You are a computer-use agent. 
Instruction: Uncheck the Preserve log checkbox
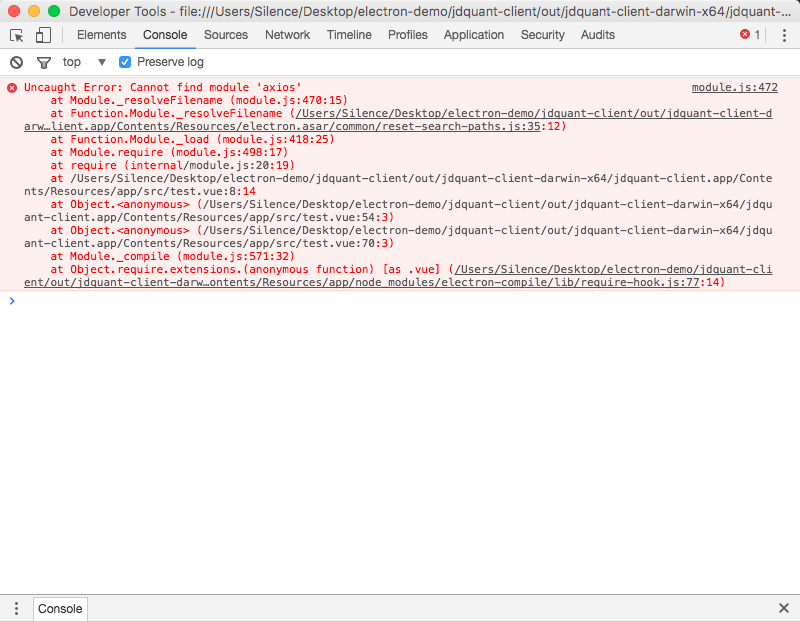click(x=124, y=62)
